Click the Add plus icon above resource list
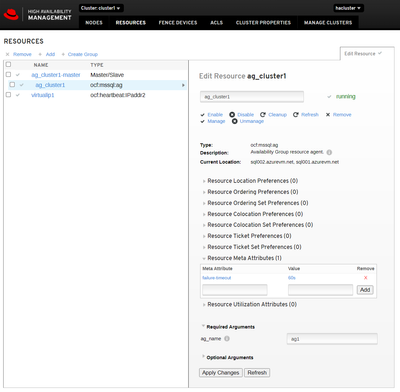Screen dimensions: 400x392 coord(40,54)
